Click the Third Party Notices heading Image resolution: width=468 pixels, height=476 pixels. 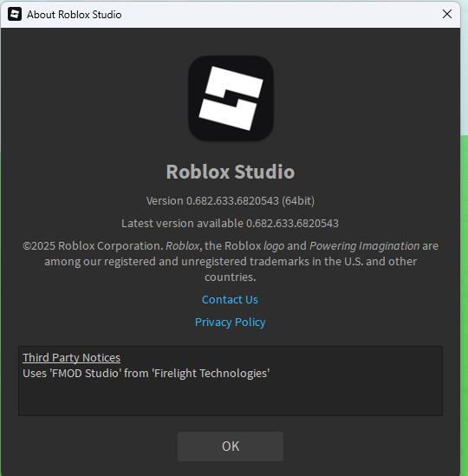click(x=71, y=357)
